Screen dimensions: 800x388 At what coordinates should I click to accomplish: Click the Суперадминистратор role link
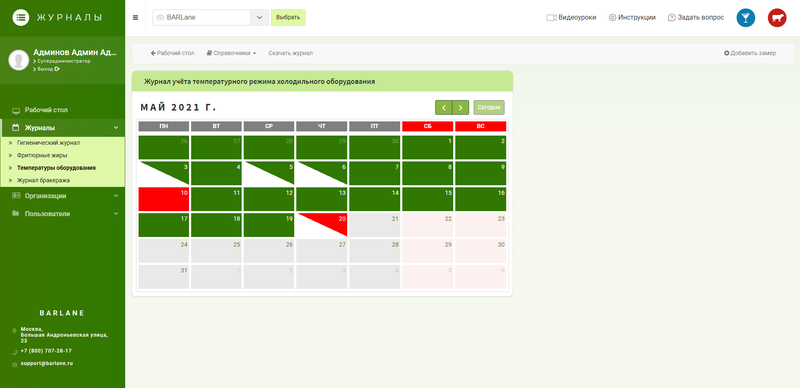[x=63, y=61]
